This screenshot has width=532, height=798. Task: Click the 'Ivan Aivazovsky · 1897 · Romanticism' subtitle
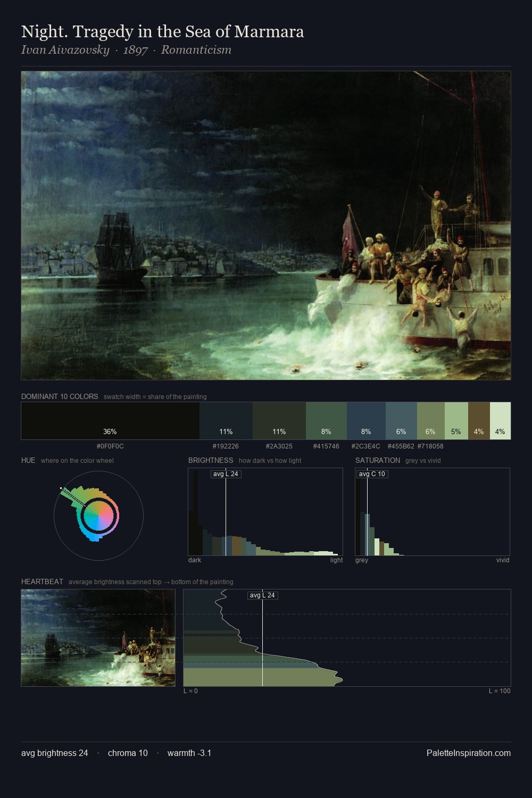126,50
